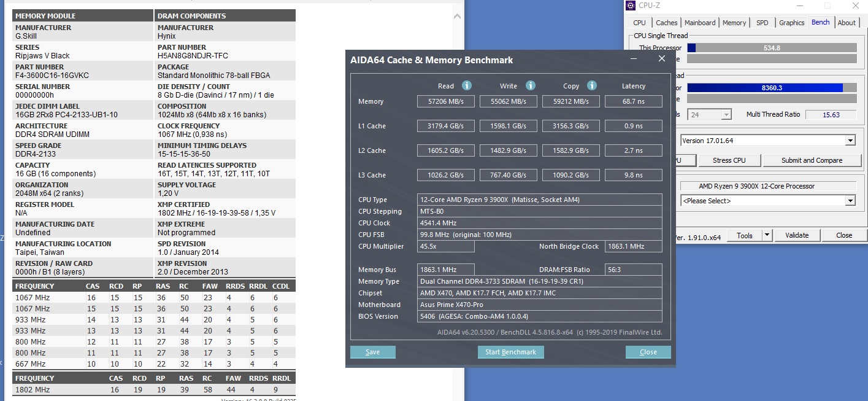Open the Graphics tab

click(x=791, y=23)
